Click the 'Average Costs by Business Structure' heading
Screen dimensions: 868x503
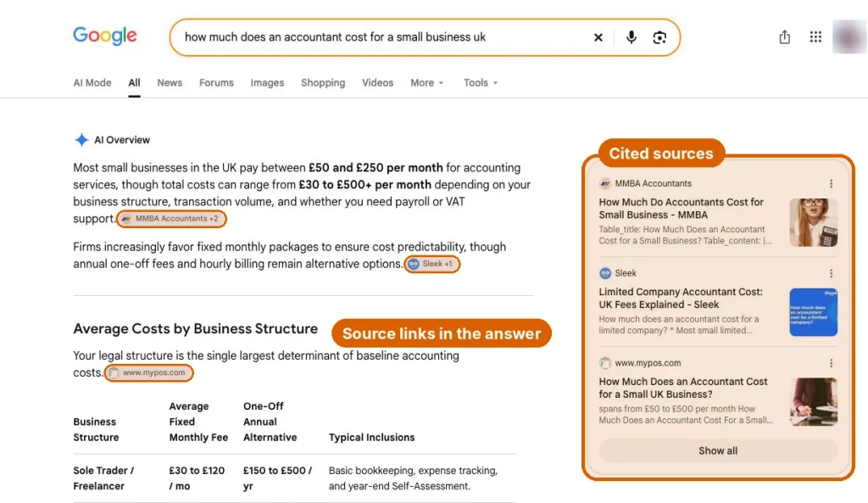point(196,329)
